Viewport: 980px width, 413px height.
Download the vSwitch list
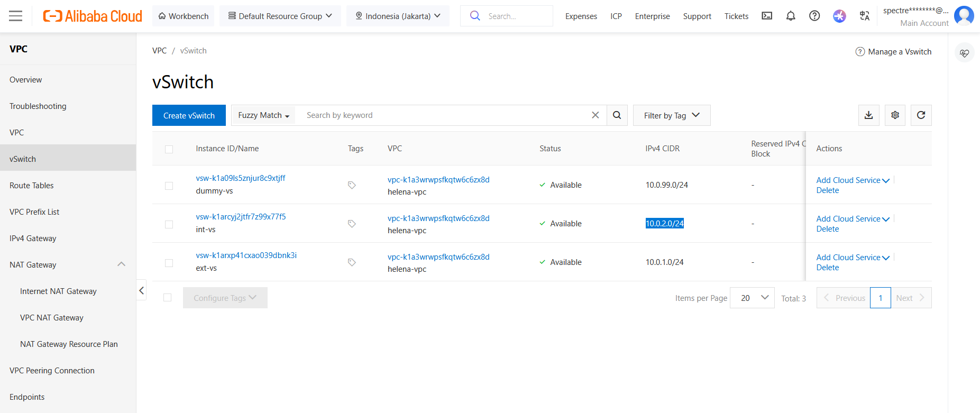pos(868,115)
